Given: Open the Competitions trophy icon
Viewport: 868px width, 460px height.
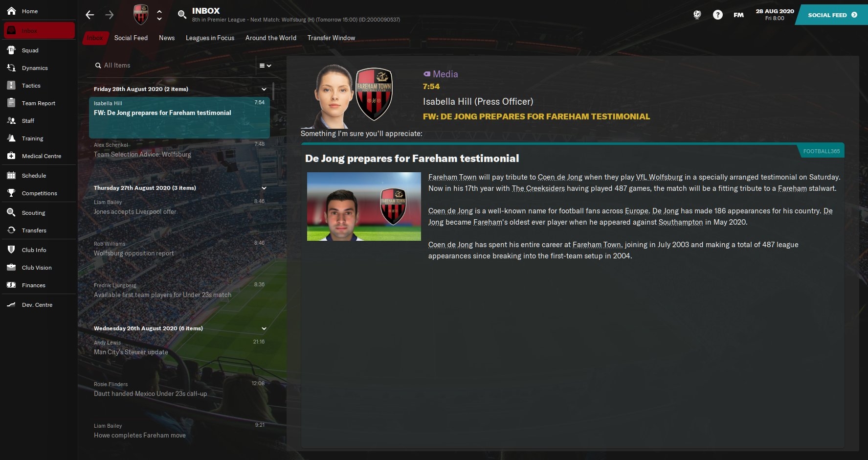Looking at the screenshot, I should 11,193.
